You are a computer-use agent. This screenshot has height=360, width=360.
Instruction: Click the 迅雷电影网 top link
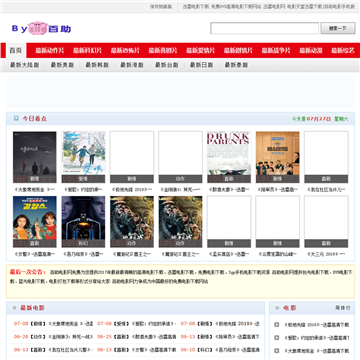tap(274, 6)
